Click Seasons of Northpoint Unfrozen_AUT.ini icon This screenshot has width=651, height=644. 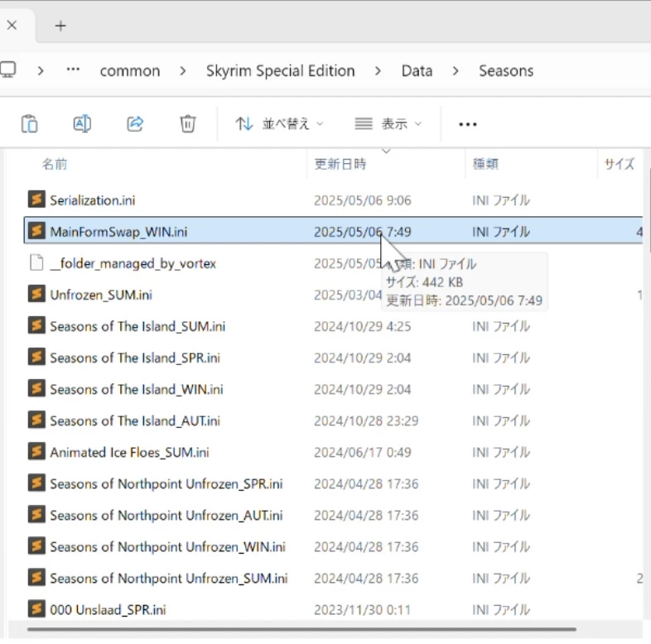[x=36, y=515]
